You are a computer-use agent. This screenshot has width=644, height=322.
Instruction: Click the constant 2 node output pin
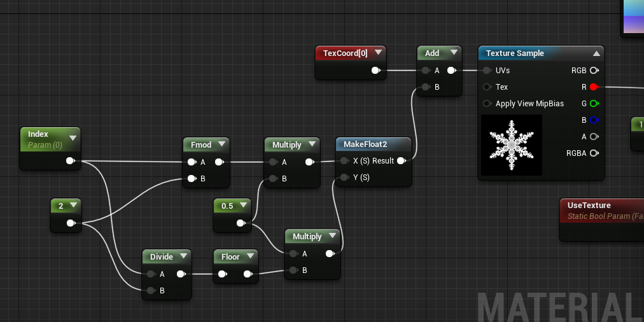71,223
